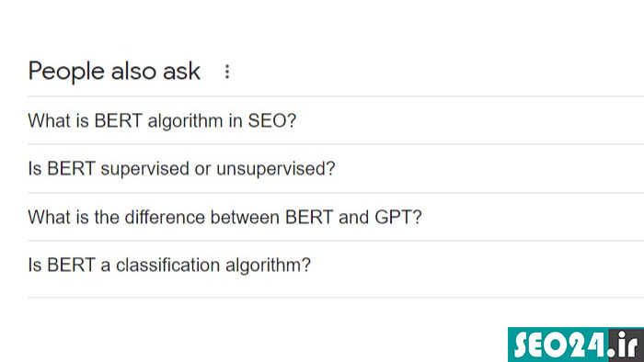Expand 'What is the difference between BERT and GPT?'
The height and width of the screenshot is (362, 644).
[x=336, y=217]
